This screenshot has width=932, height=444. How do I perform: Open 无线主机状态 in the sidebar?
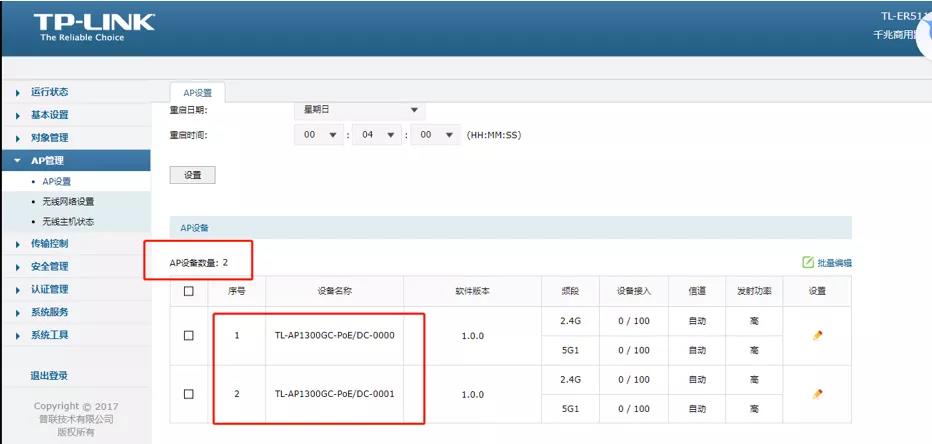click(x=68, y=221)
